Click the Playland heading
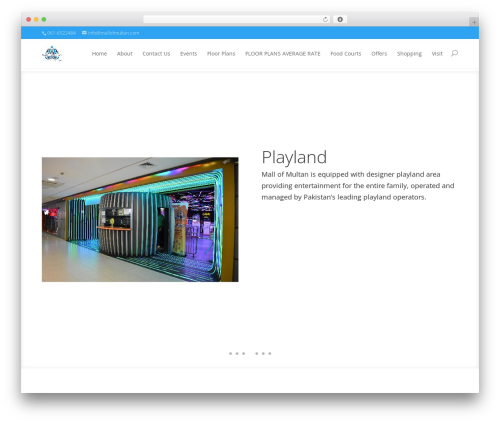 pyautogui.click(x=294, y=157)
